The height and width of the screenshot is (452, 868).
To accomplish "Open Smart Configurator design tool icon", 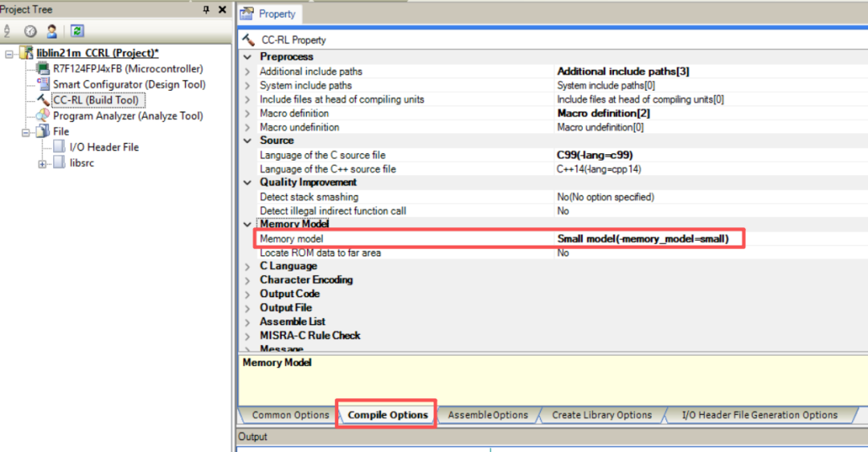I will [43, 84].
